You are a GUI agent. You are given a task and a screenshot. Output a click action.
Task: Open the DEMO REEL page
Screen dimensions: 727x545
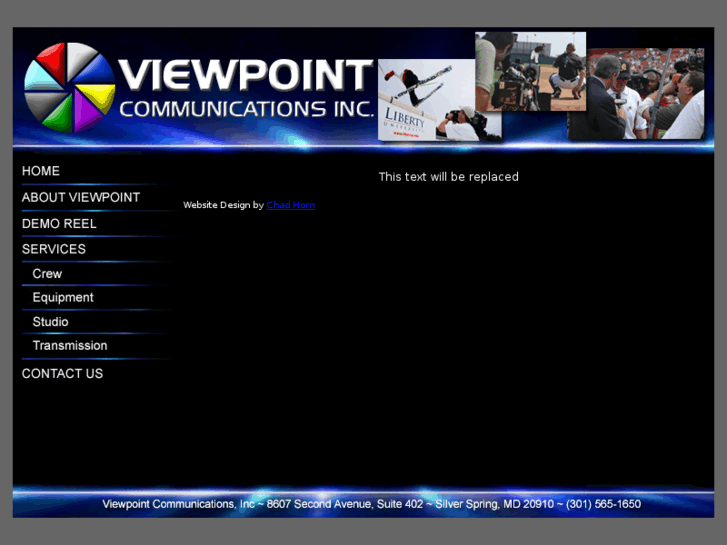(x=59, y=224)
